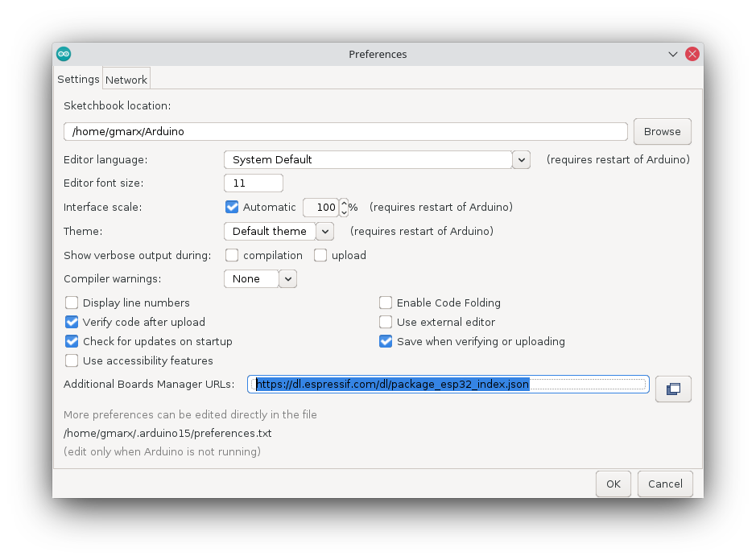
Task: Click the preferences.txt file path link
Action: [x=167, y=433]
